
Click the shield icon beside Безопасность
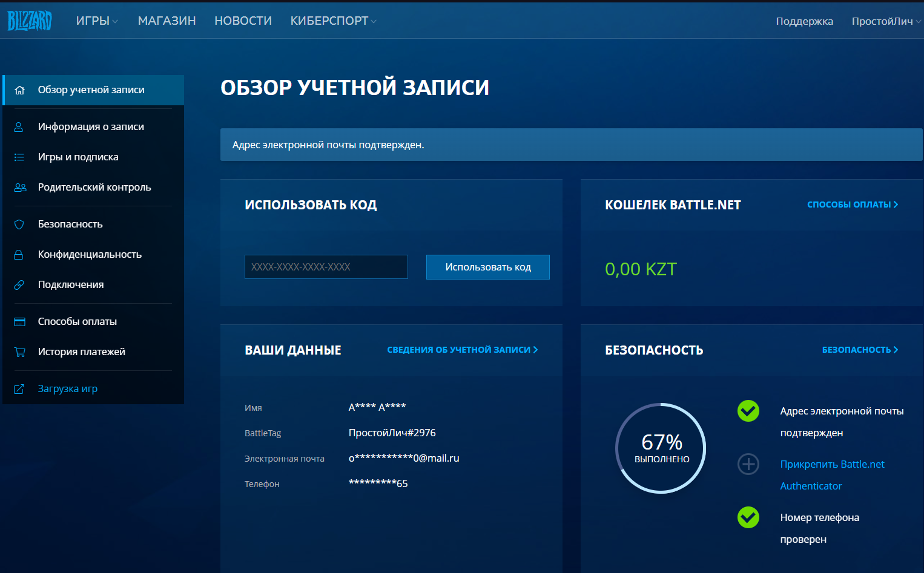pyautogui.click(x=19, y=224)
